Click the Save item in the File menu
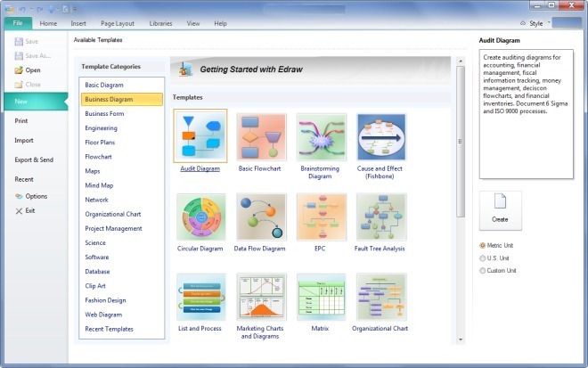The width and height of the screenshot is (588, 368). [27, 41]
